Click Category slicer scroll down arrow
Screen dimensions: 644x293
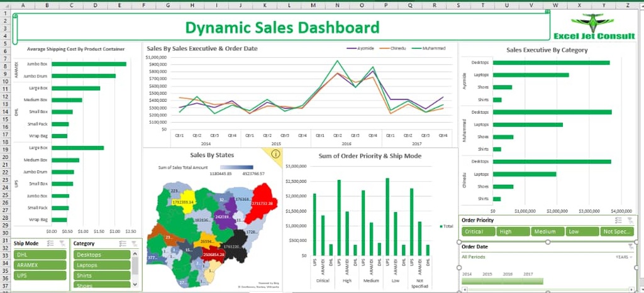135,284
